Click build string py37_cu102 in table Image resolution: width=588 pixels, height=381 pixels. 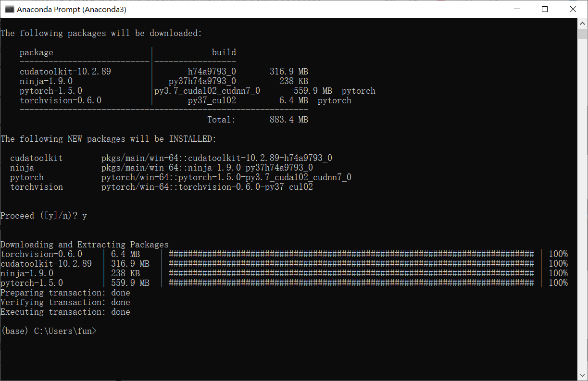click(212, 100)
